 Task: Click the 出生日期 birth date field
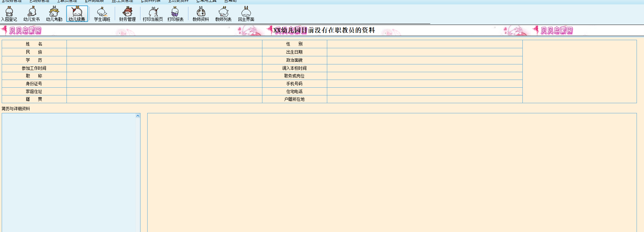pos(425,52)
